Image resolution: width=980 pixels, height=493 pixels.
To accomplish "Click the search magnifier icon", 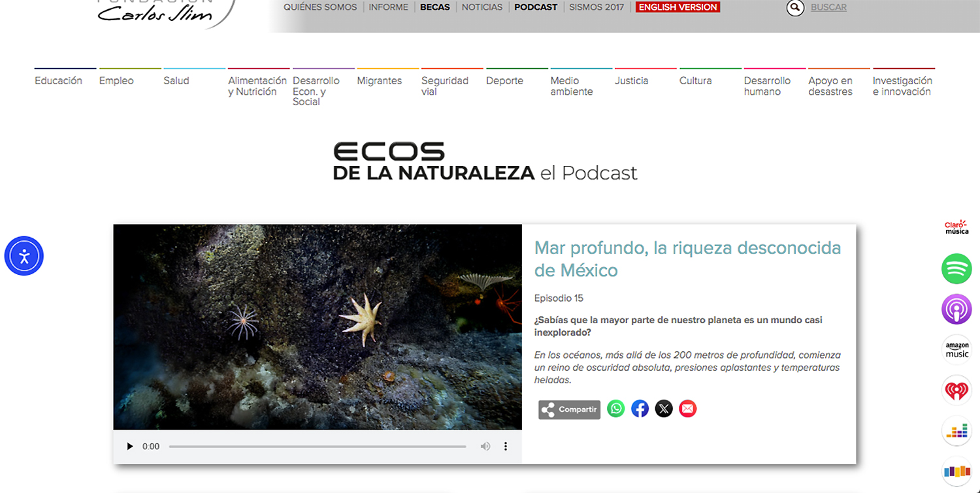I will point(795,8).
